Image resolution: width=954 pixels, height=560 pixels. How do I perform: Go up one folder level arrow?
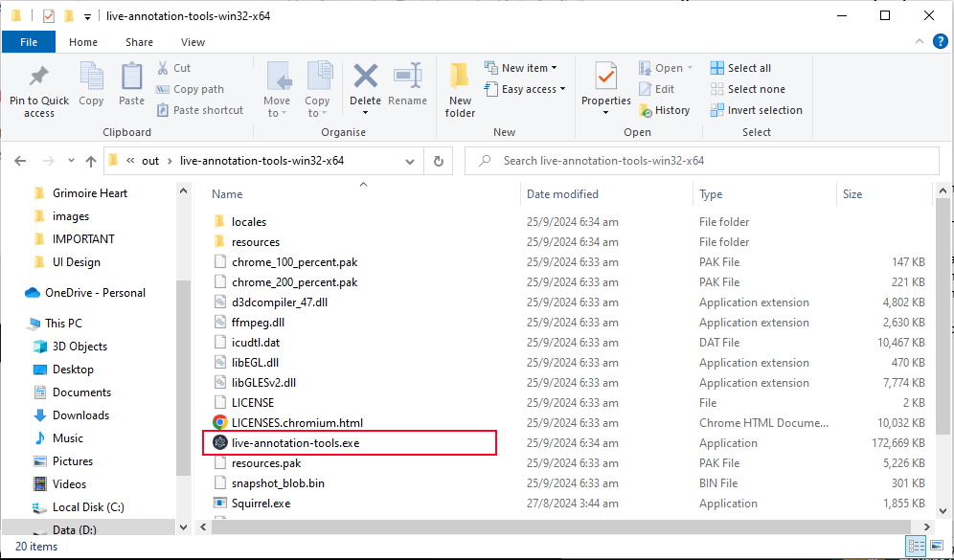(91, 161)
